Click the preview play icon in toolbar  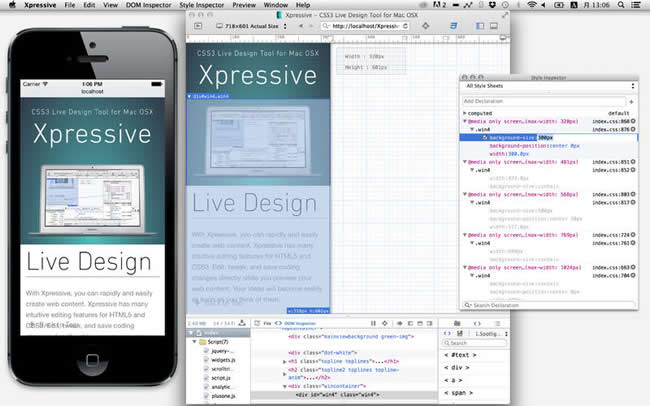tap(198, 26)
